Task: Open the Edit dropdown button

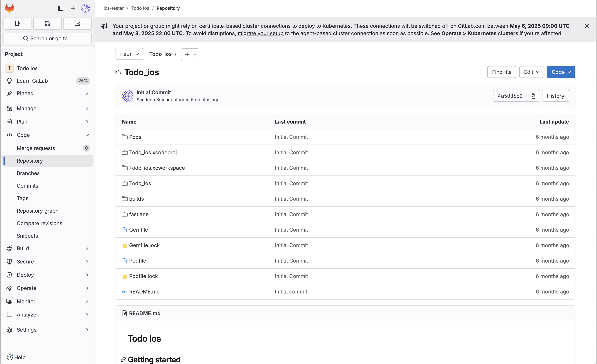Action: point(531,72)
